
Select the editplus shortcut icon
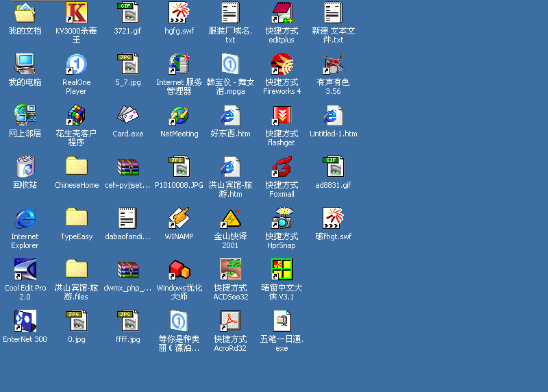(x=282, y=13)
